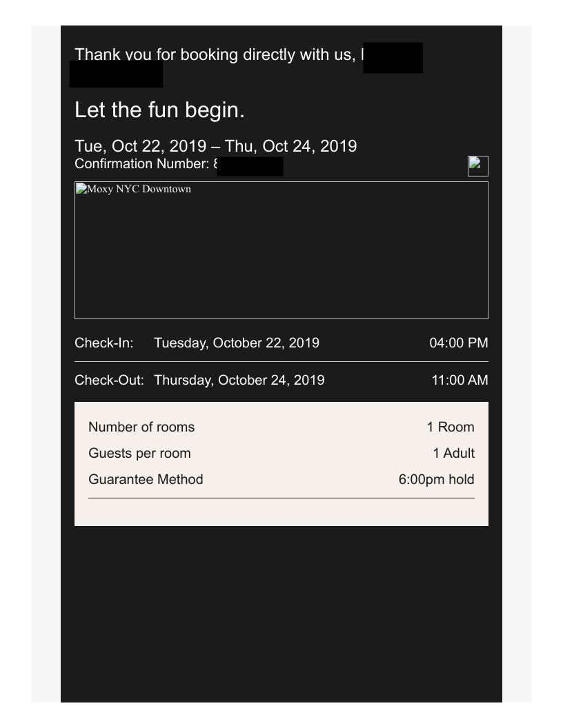Click the broken image icon beside Confirmation Number

477,166
